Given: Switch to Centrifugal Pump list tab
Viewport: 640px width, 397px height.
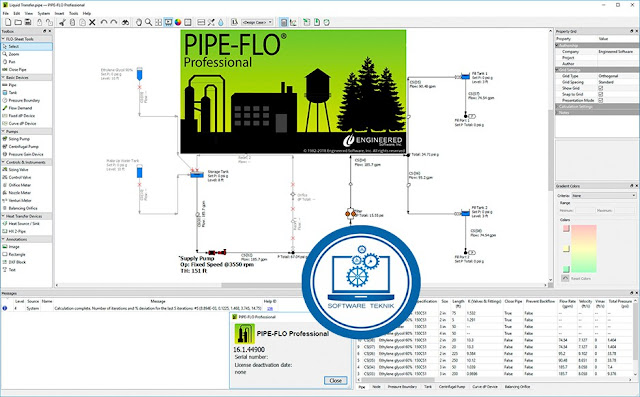Looking at the screenshot, I should click(x=452, y=386).
